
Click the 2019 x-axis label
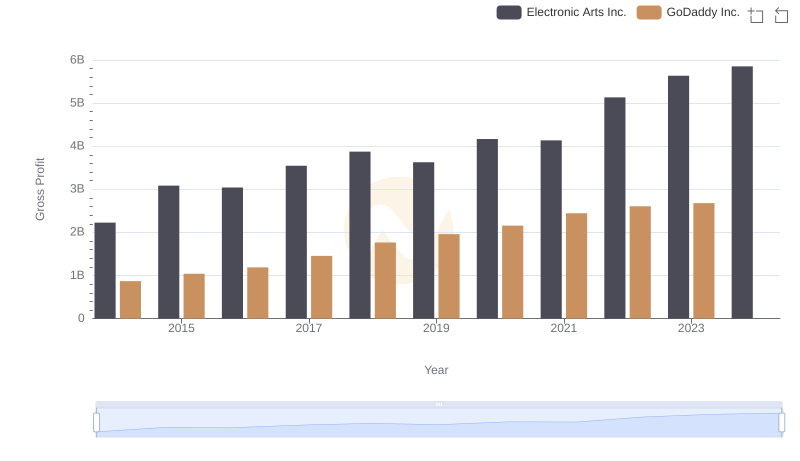436,328
